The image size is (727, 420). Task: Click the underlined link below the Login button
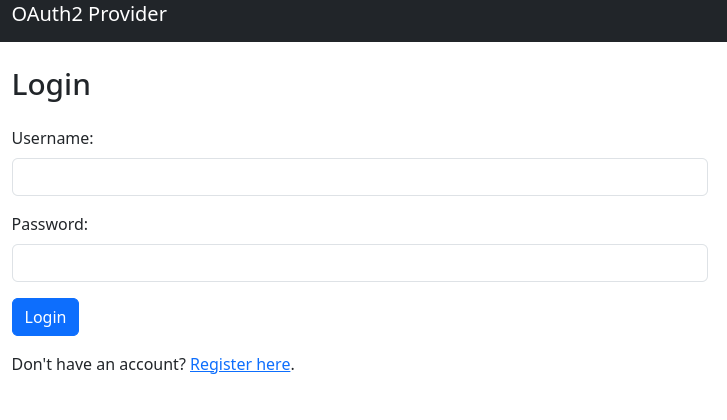240,365
